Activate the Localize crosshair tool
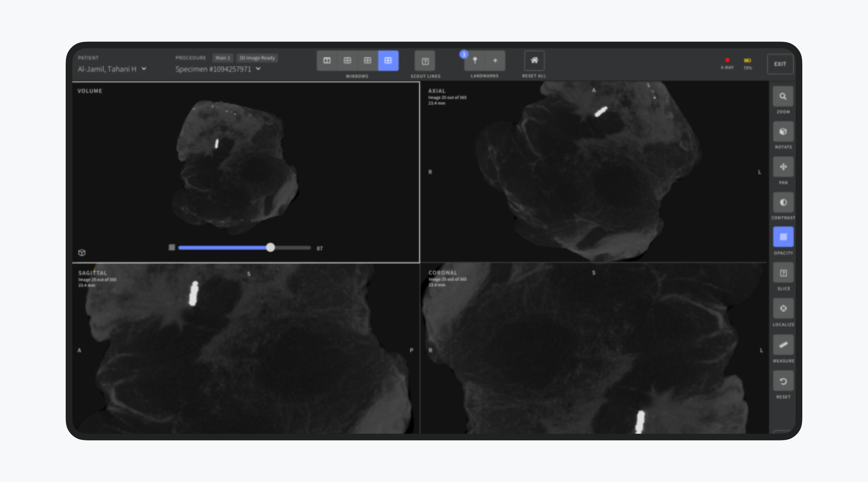 point(783,308)
